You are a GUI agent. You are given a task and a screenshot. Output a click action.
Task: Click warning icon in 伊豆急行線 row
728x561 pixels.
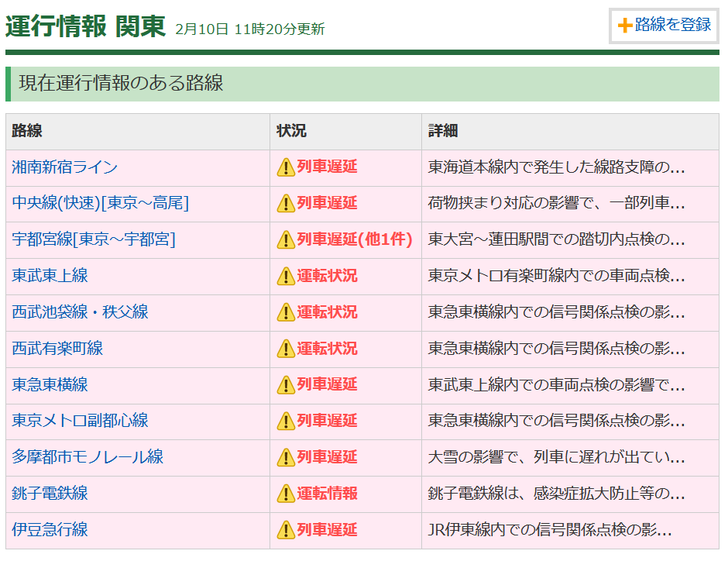(286, 530)
